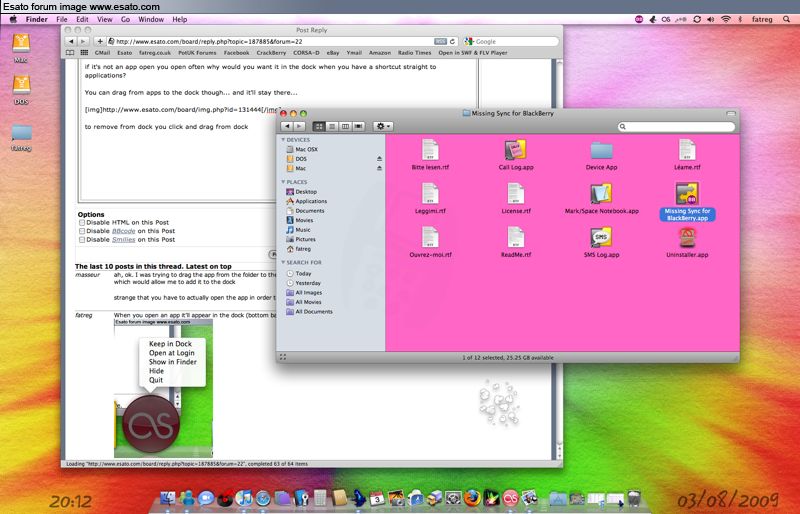Open Applications in Finder sidebar

tap(311, 201)
